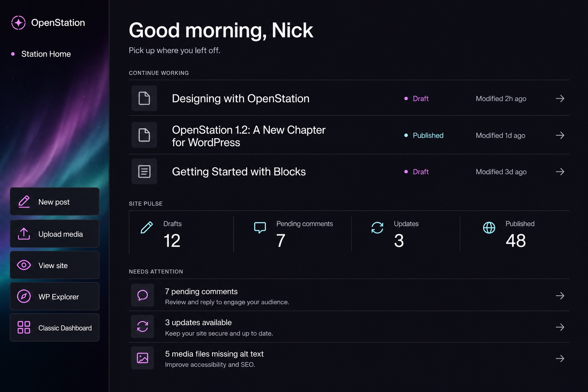
Task: Click the Keep your site secure text
Action: 219,333
